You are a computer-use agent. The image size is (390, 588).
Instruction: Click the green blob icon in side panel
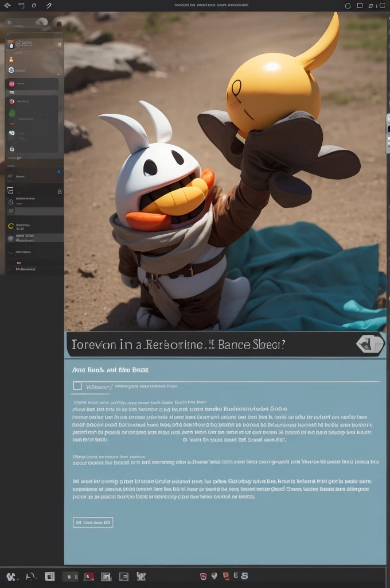tap(11, 113)
